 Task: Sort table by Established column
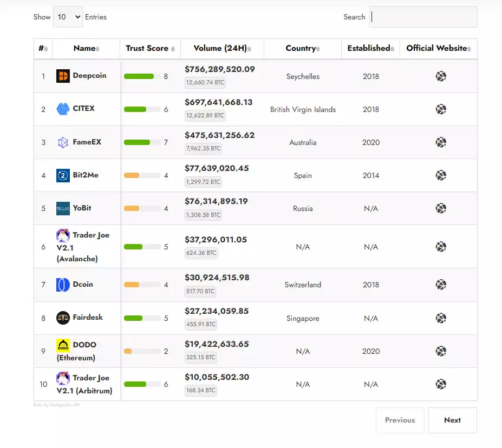tap(371, 49)
